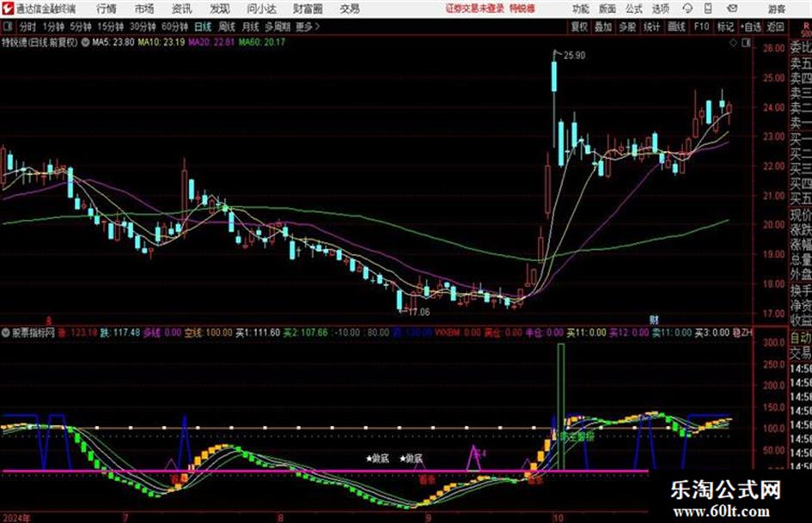Click the 叠加 overlay button
Screen dimensions: 812x523
603,27
